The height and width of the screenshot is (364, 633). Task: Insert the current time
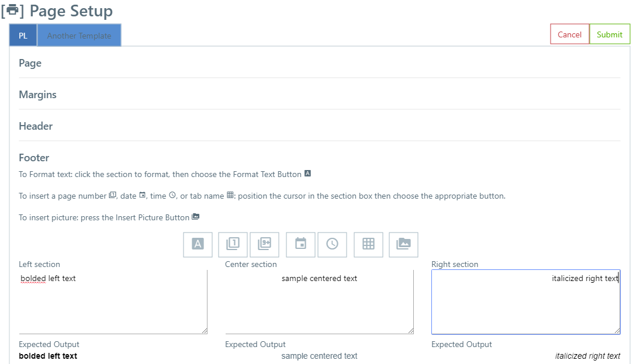click(x=332, y=244)
